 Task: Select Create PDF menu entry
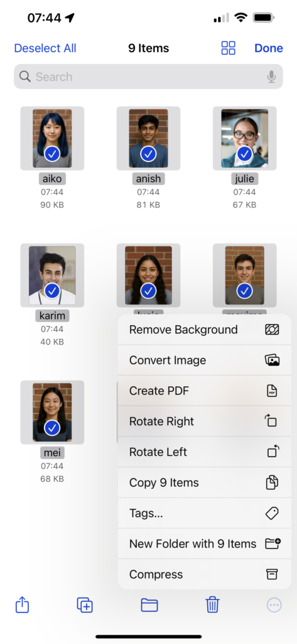point(204,391)
